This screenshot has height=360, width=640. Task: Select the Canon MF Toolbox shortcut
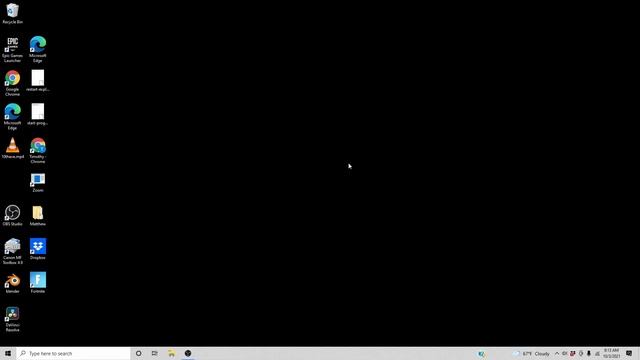(12, 251)
